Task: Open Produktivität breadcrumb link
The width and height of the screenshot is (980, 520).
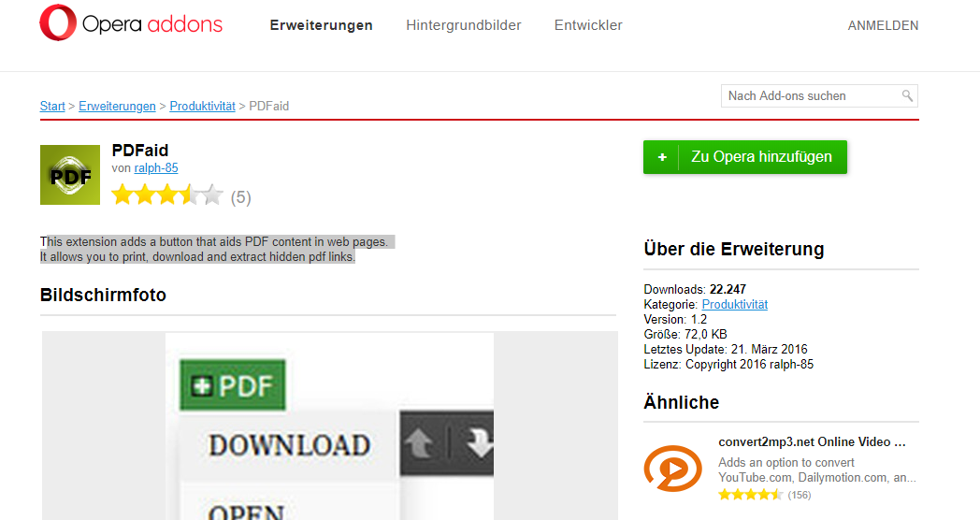Action: (x=203, y=106)
